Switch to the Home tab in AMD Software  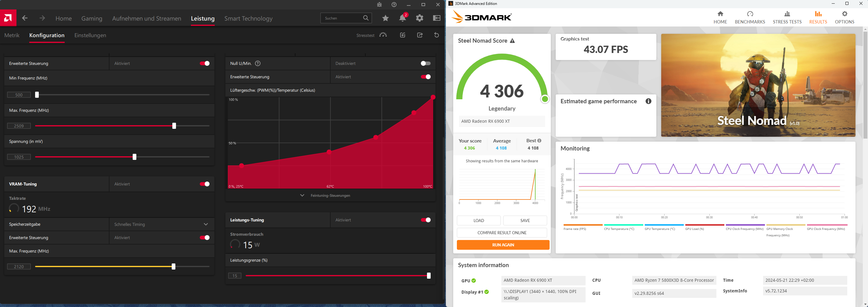point(64,19)
